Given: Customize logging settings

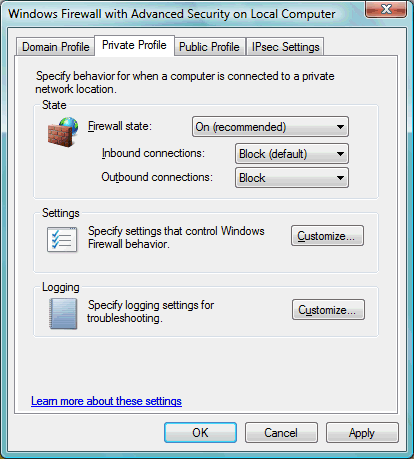Looking at the screenshot, I should tap(328, 310).
